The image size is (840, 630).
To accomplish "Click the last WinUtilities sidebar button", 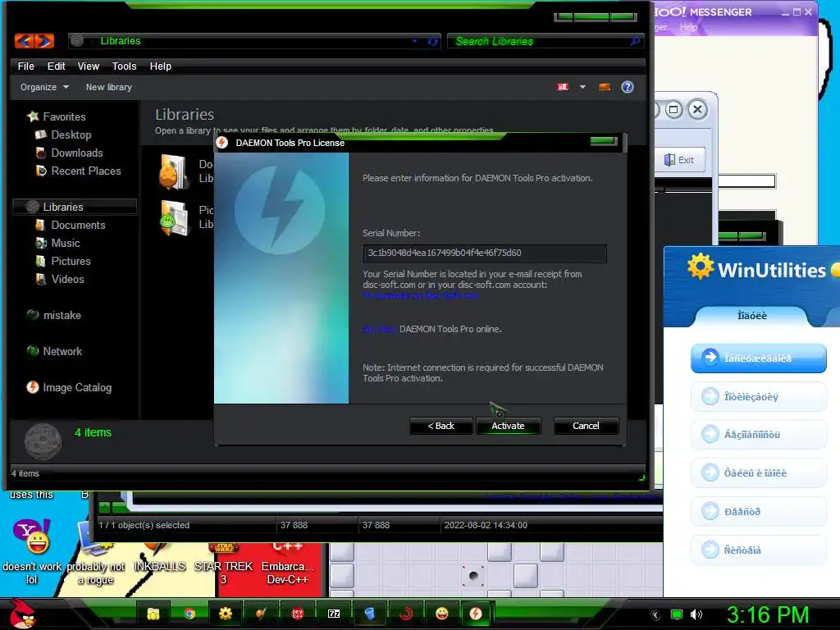I will click(758, 550).
